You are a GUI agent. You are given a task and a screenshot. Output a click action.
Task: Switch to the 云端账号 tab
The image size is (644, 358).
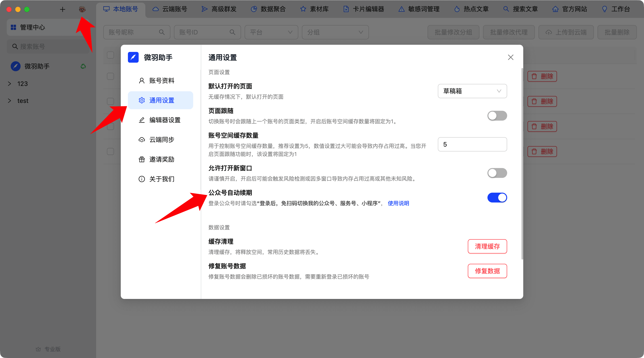pos(170,9)
